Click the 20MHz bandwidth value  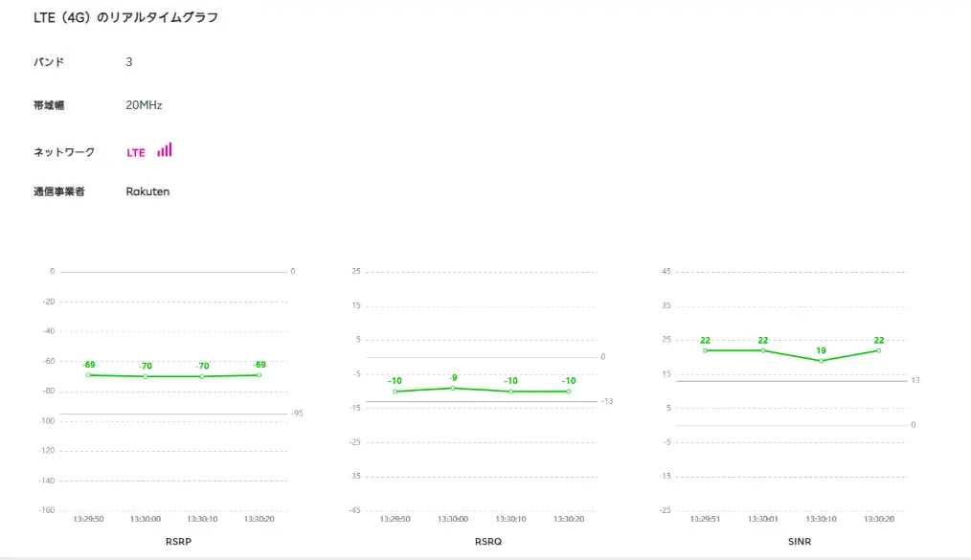click(x=144, y=105)
